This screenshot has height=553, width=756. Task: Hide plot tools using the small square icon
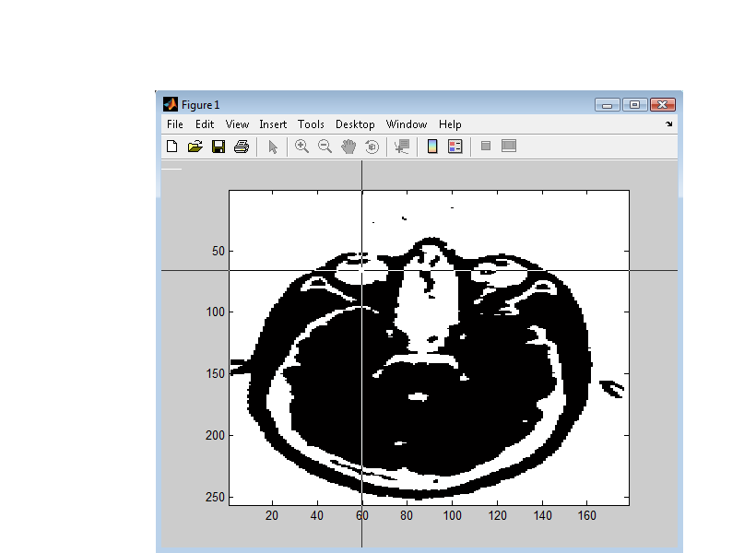[x=486, y=147]
